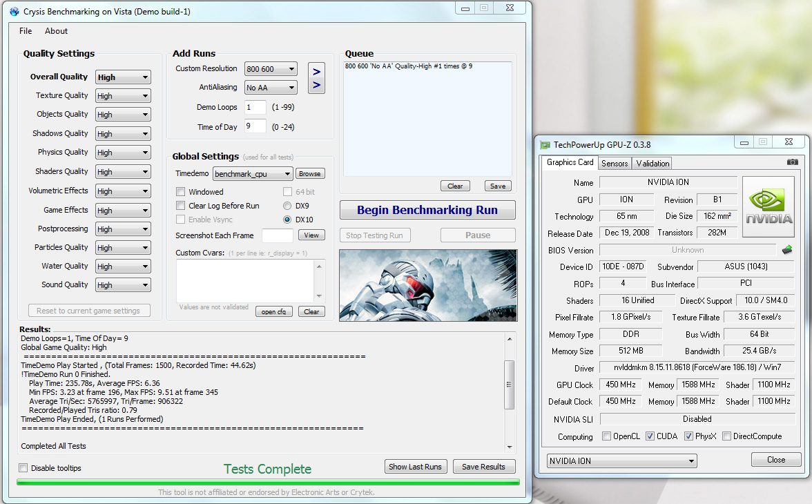This screenshot has width=812, height=504.
Task: Click the Custom Cvars text area
Action: point(246,281)
